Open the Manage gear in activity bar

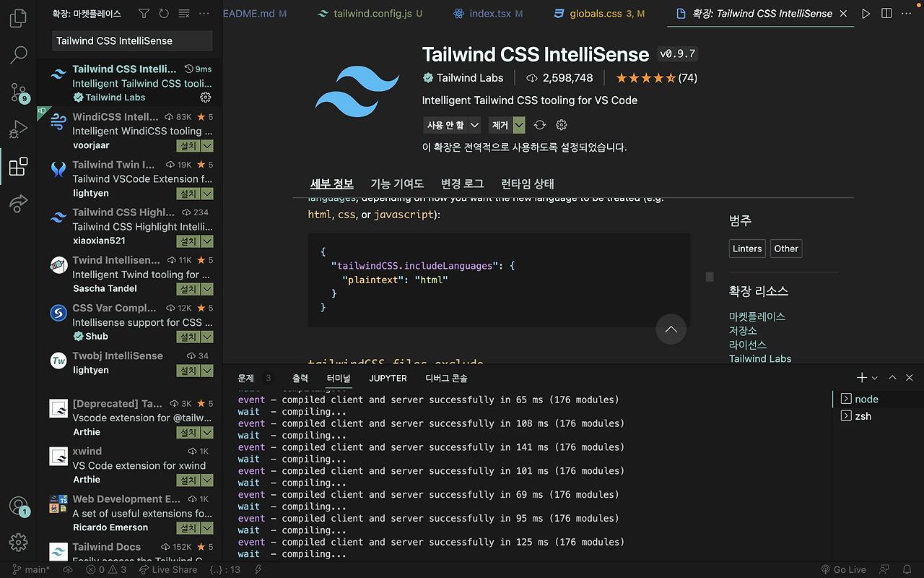[x=18, y=543]
